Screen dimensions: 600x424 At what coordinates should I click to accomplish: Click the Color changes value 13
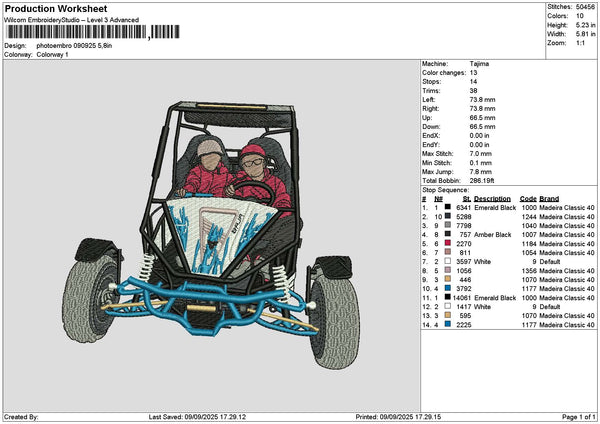point(473,73)
